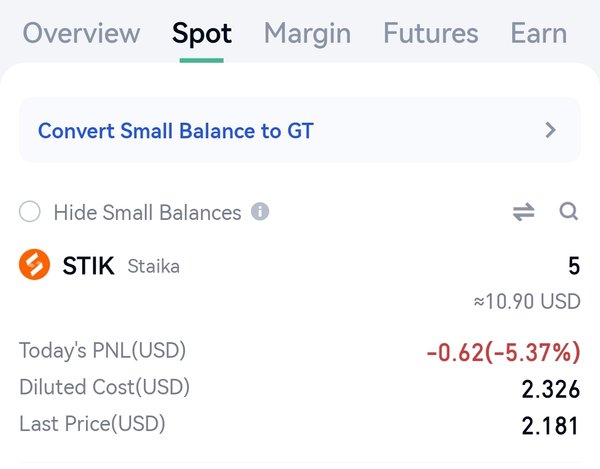Expand Convert Small Balance chevron arrow
Image resolution: width=600 pixels, height=469 pixels.
click(x=550, y=130)
